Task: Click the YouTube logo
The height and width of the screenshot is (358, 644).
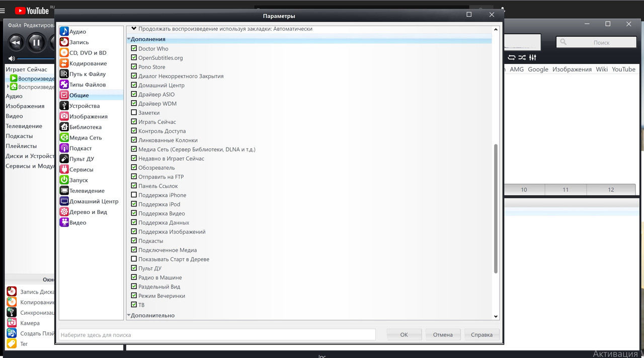Action: 32,11
